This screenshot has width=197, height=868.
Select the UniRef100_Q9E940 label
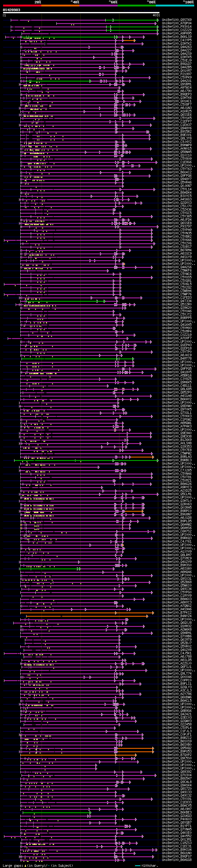point(177,433)
